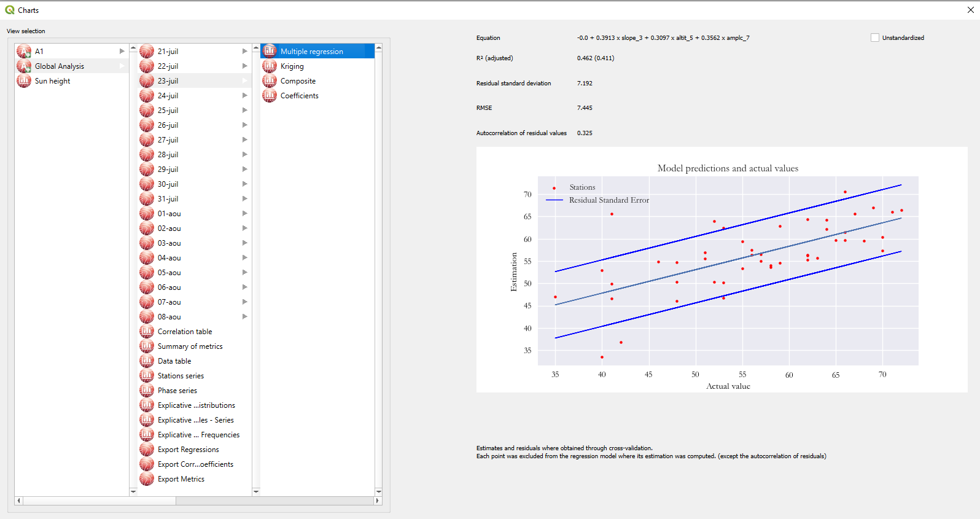Image resolution: width=980 pixels, height=519 pixels.
Task: Open Summary of metrics entry
Action: tap(190, 346)
